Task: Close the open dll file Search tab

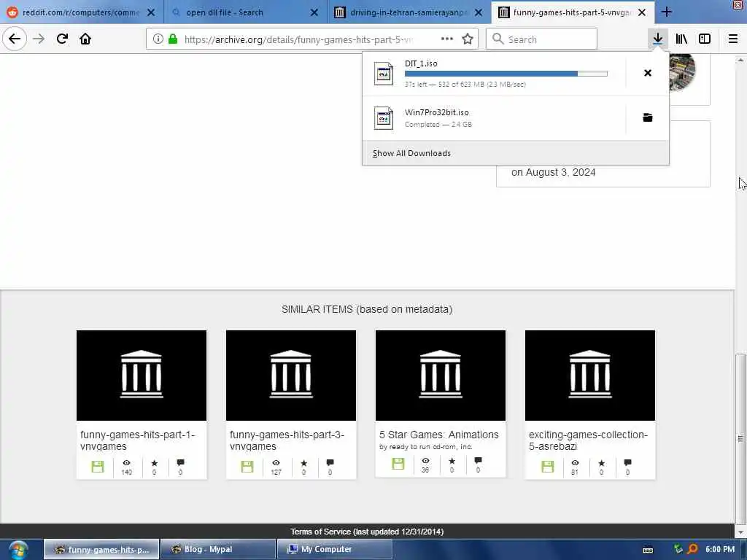Action: 314,12
